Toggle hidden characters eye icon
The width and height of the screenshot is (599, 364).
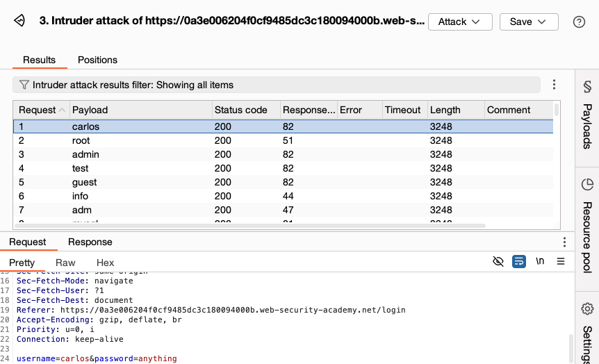(498, 262)
